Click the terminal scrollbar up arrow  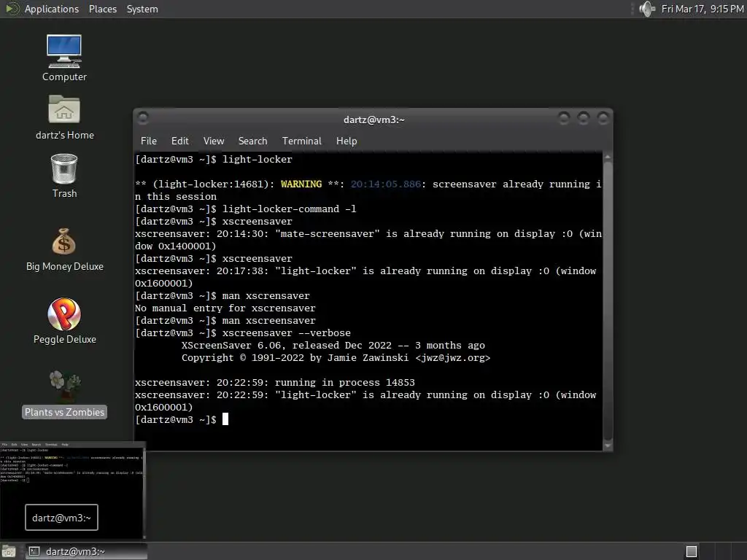tap(608, 157)
